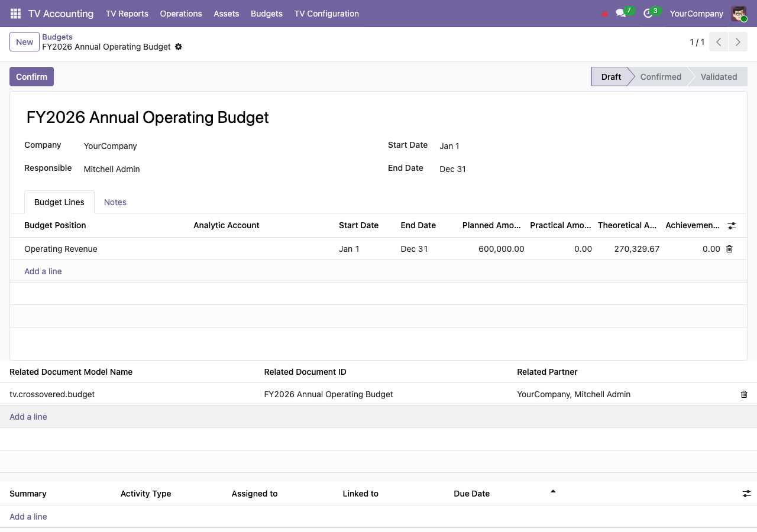
Task: Click the New button
Action: click(25, 42)
